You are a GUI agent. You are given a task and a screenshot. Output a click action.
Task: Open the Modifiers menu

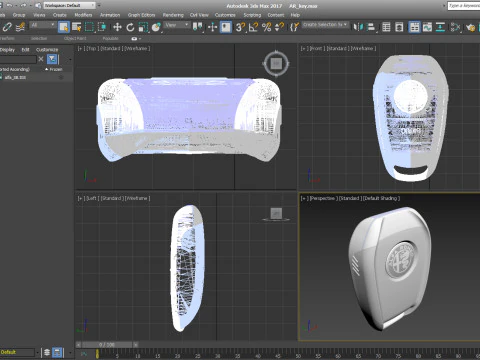point(83,15)
